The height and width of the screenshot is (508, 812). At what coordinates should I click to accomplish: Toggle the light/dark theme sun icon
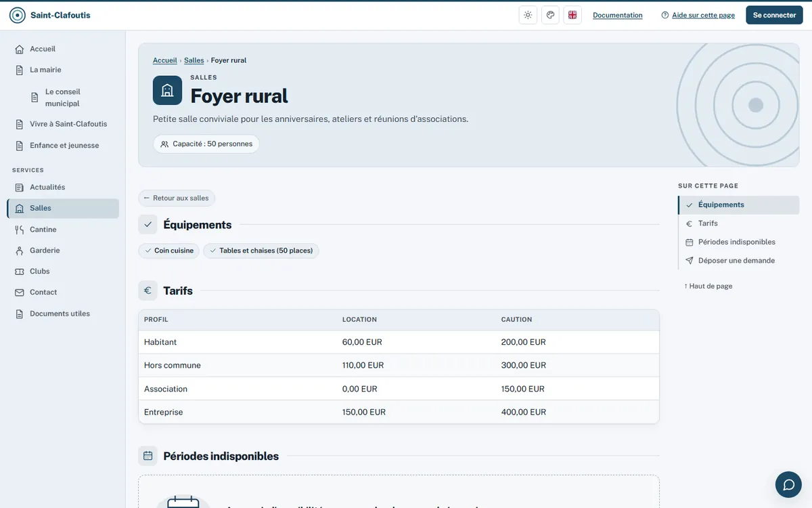coord(528,16)
